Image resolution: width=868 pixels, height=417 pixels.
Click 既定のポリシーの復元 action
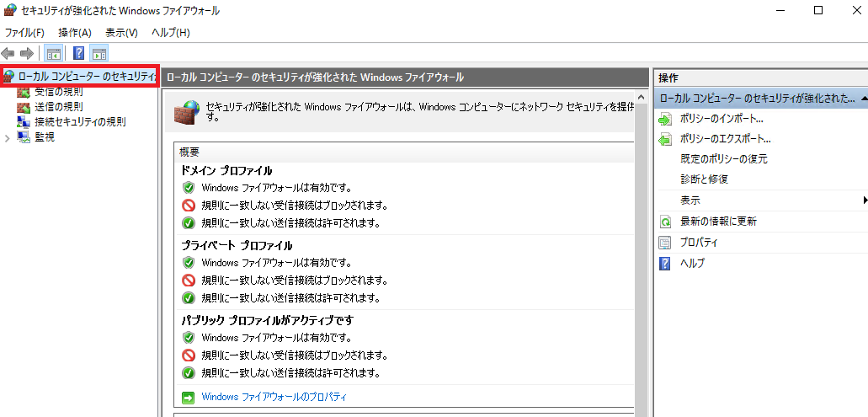click(x=723, y=159)
